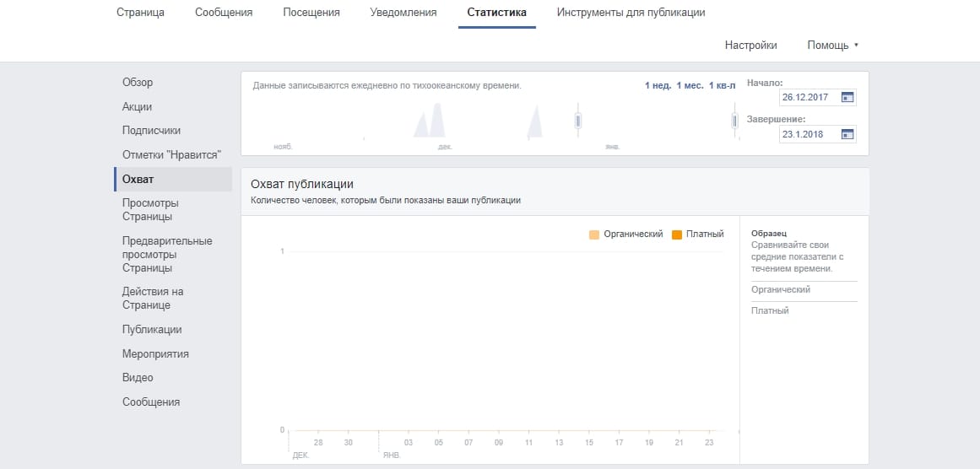The height and width of the screenshot is (469, 980).
Task: Go to Действия на Странице
Action: tap(153, 299)
